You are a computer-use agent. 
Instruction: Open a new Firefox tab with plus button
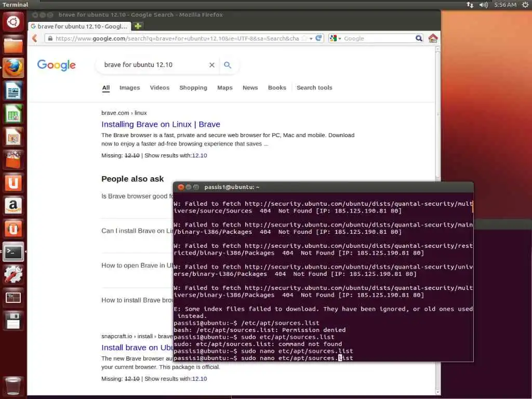coord(138,26)
